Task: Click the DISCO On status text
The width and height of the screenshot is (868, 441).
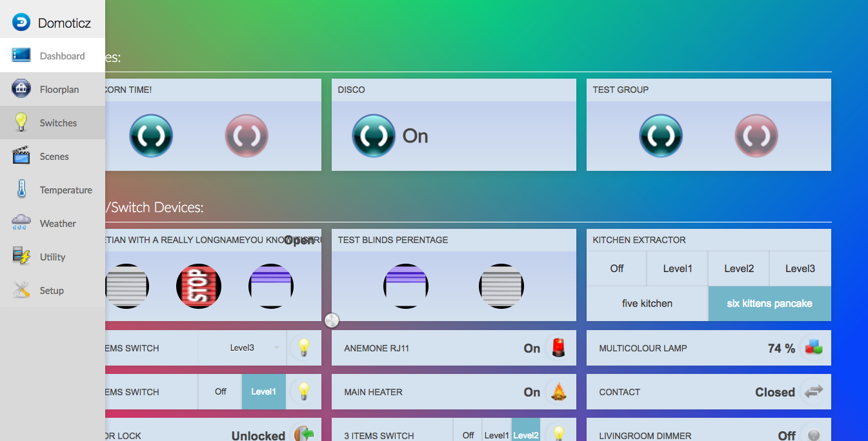Action: click(x=416, y=136)
